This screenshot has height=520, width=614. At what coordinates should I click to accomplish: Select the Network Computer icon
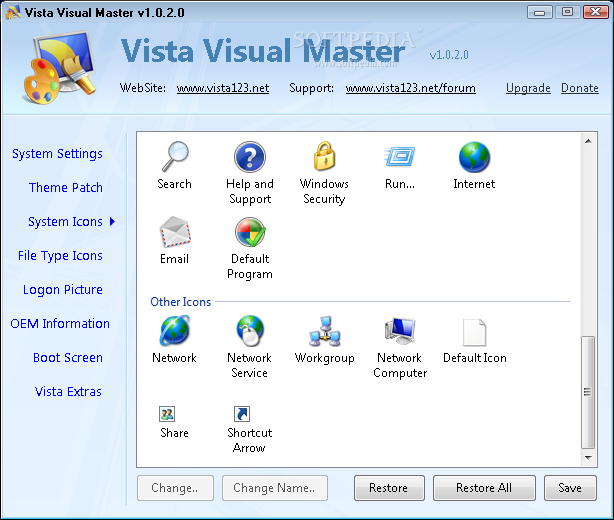(x=400, y=331)
